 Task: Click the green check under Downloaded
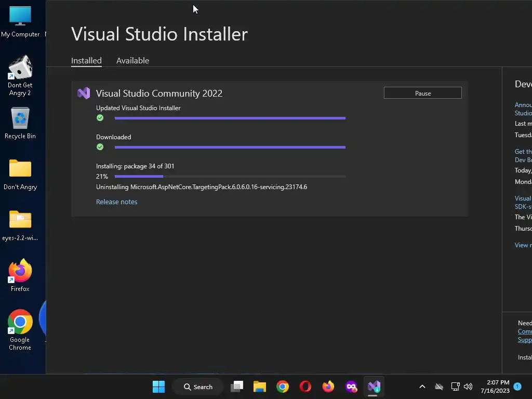(100, 147)
